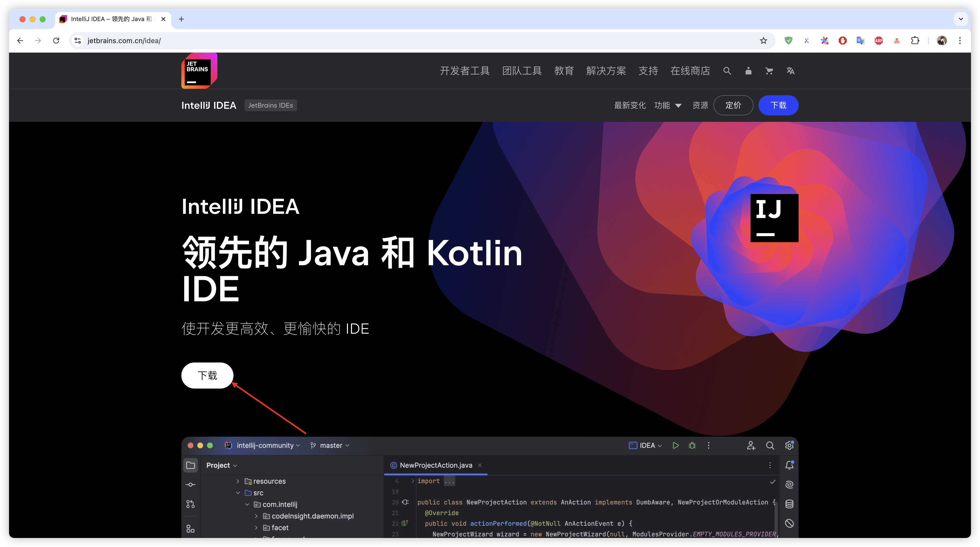Click the AdBlock Plus extension icon
980x547 pixels.
[879, 41]
